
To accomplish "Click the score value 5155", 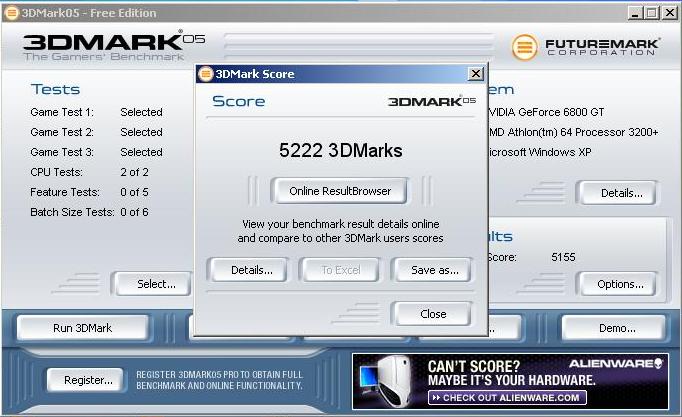I will 563,257.
